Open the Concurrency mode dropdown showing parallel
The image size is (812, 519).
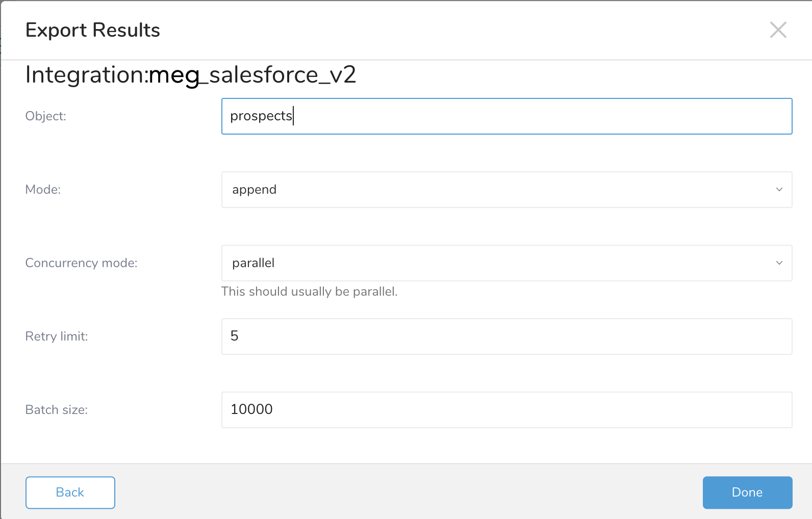506,263
